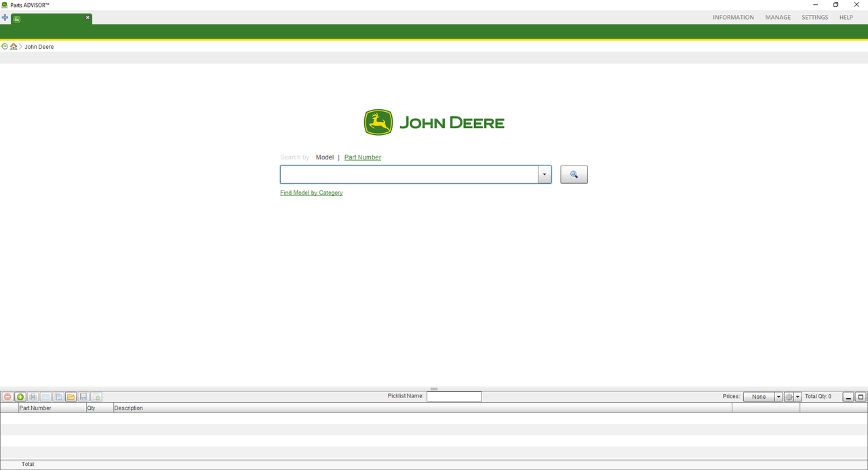Click the John Deere breadcrumb
868x470 pixels.
click(x=39, y=47)
